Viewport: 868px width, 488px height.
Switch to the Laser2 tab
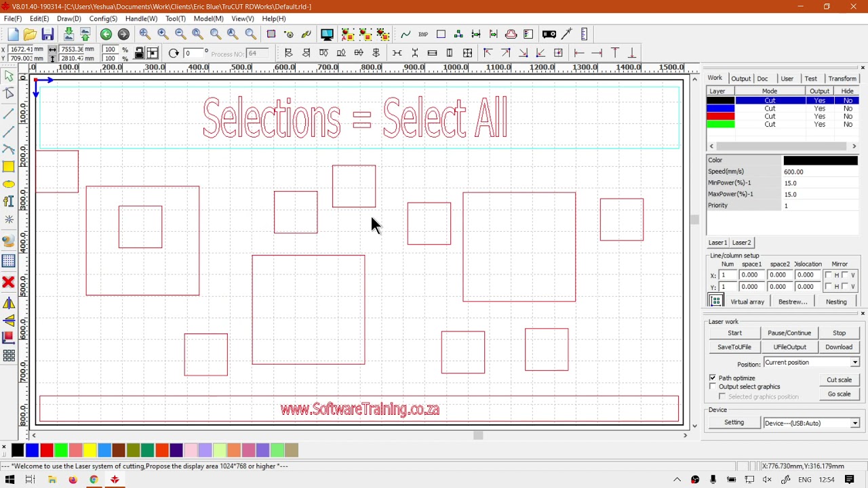pyautogui.click(x=741, y=243)
